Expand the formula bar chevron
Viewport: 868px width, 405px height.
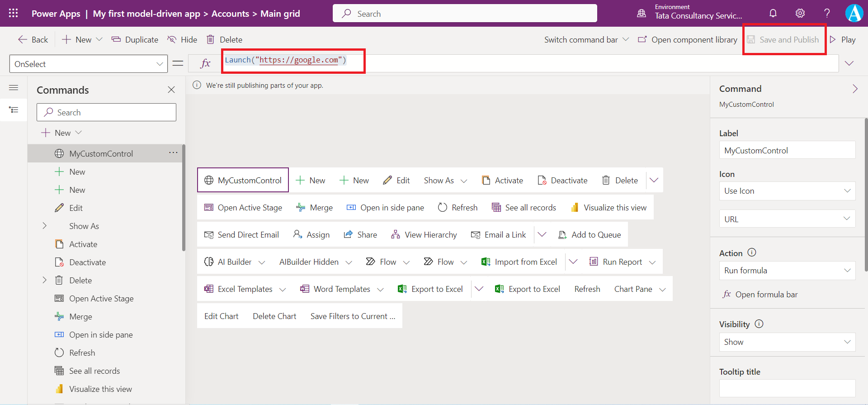[849, 63]
